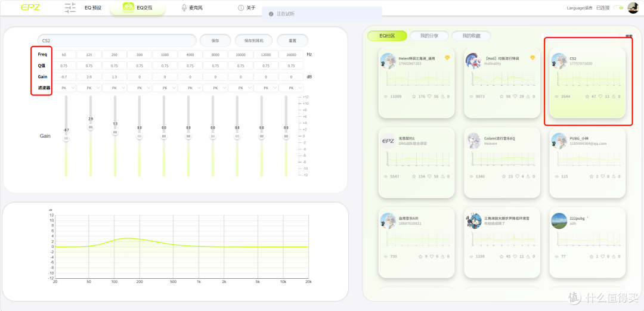
Task: Switch to the EQ 预设 tab
Action: (x=93, y=8)
